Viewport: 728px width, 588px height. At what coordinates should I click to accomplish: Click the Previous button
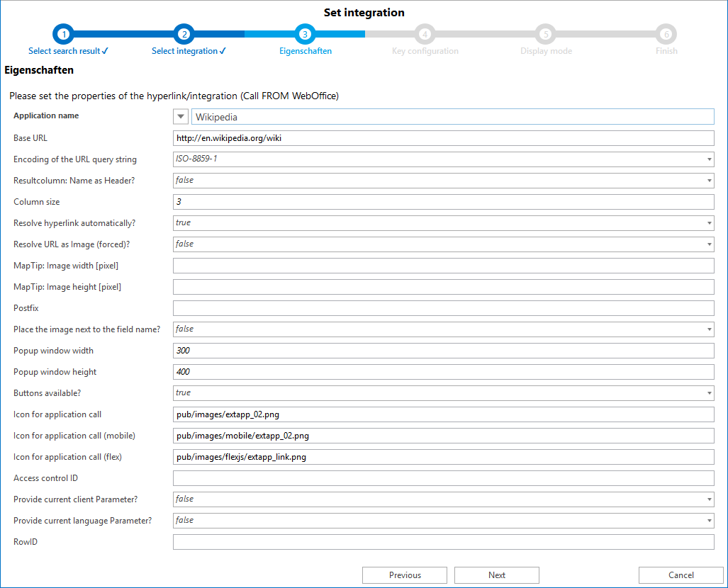405,575
